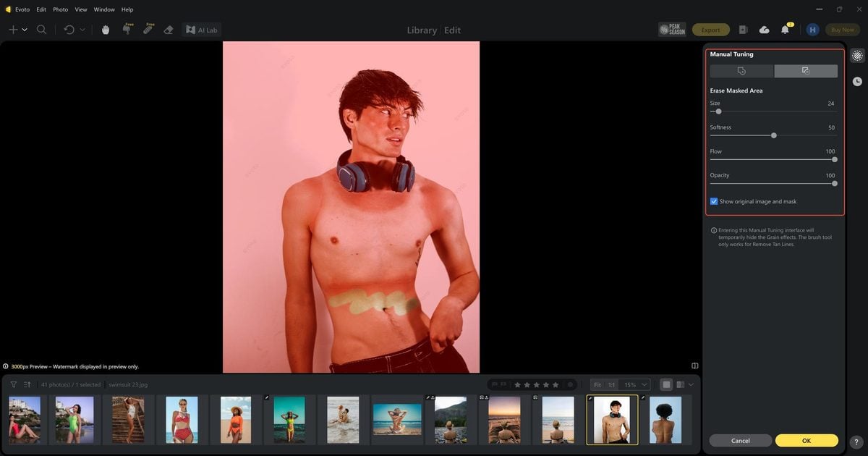The height and width of the screenshot is (456, 868).
Task: Open the Help menu
Action: [x=127, y=9]
